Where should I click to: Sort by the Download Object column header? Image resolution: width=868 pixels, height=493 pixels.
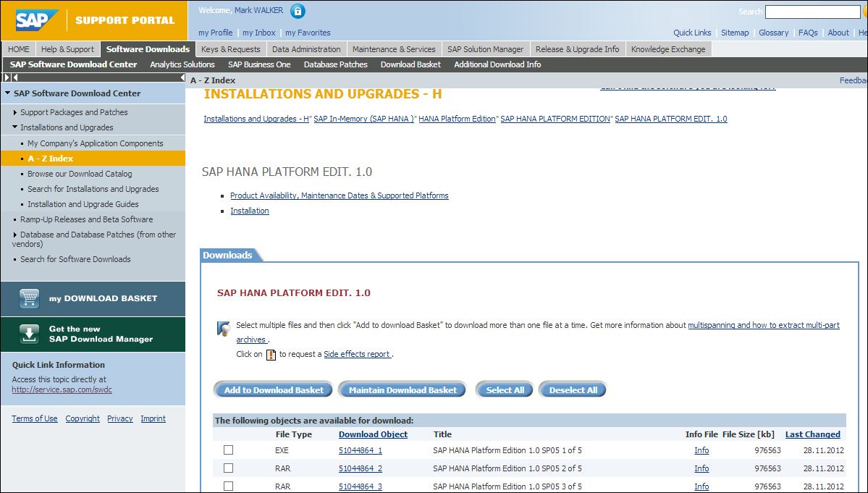[373, 434]
